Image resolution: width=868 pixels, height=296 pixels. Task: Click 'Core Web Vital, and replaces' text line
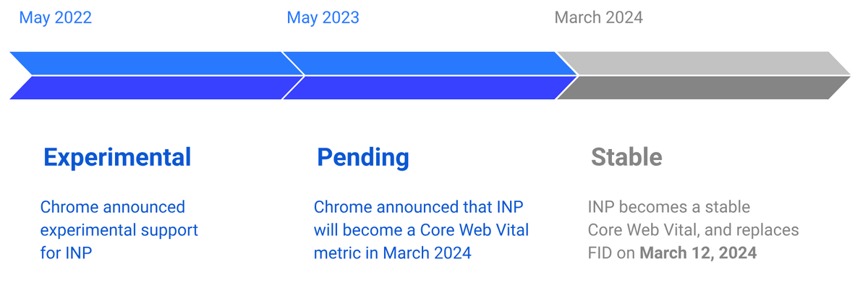[693, 230]
